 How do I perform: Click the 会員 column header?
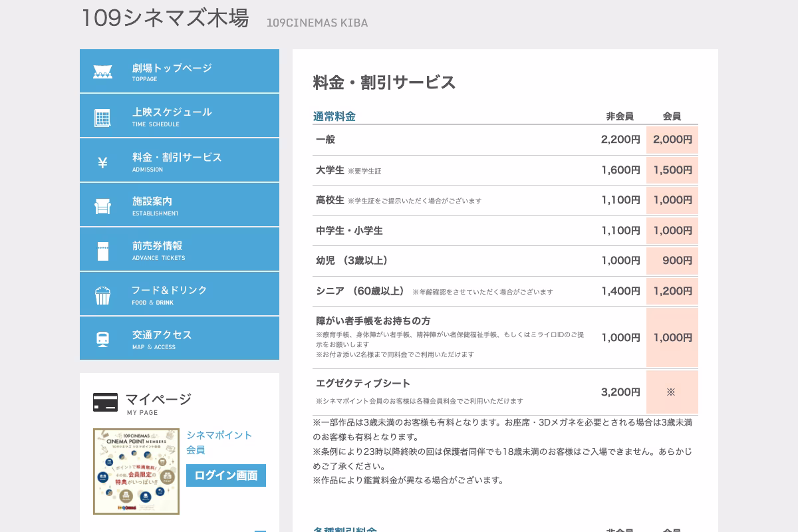672,116
